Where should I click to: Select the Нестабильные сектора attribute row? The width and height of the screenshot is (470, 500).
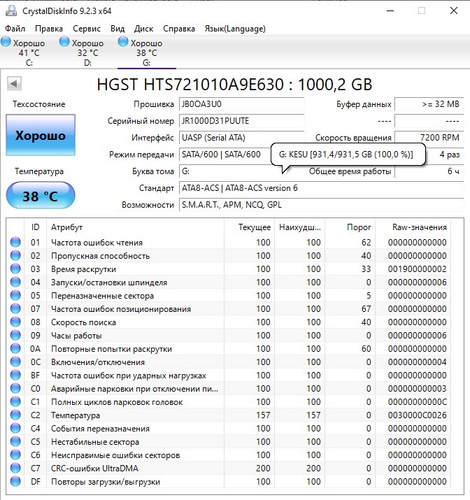[229, 442]
